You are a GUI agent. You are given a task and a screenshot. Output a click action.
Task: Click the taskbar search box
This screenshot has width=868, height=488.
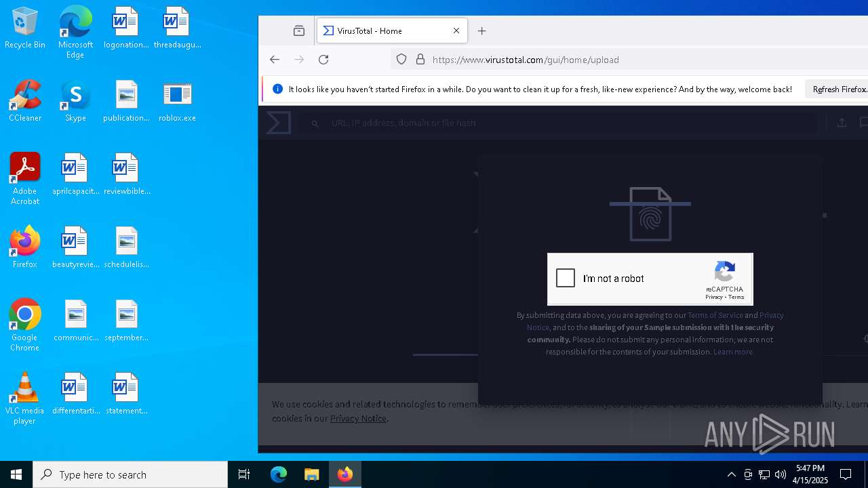[130, 474]
